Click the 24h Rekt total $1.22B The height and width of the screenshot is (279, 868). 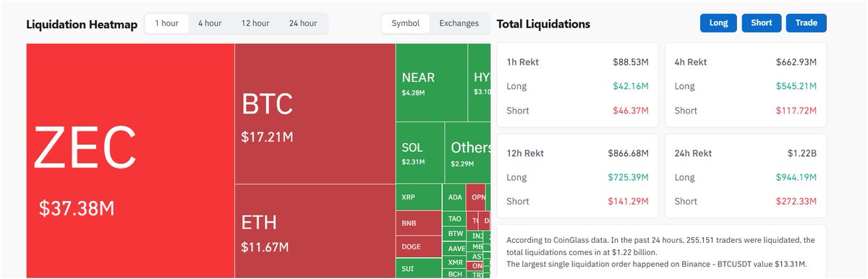pos(802,153)
